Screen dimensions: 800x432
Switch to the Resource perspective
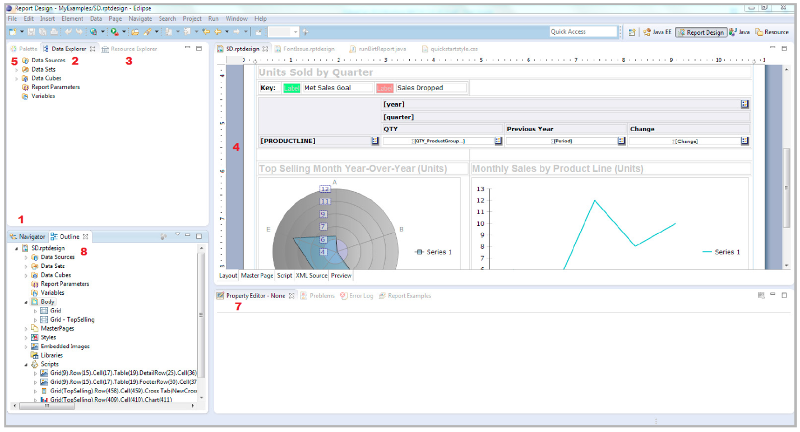[772, 32]
